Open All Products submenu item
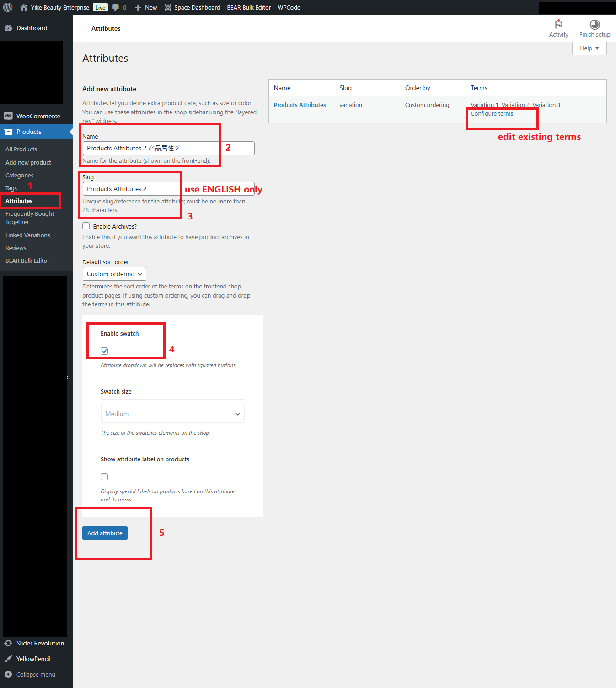 click(x=21, y=149)
